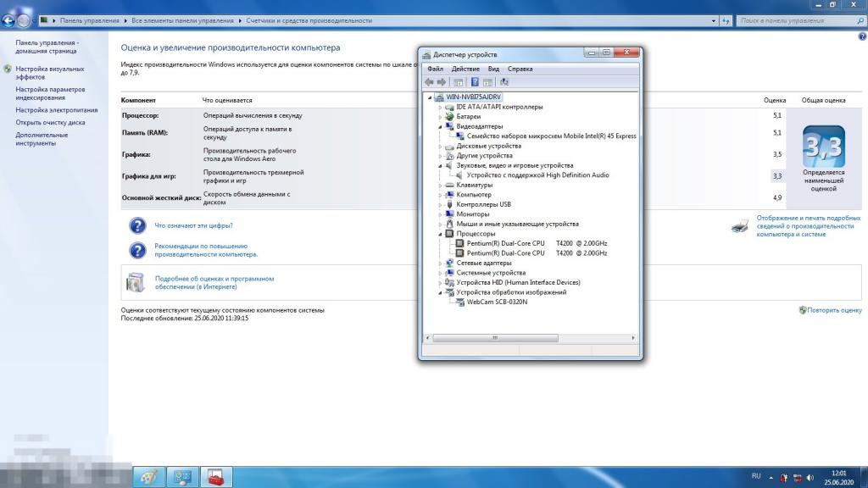This screenshot has height=488, width=868.
Task: Open Paint from the taskbar
Action: (x=149, y=477)
